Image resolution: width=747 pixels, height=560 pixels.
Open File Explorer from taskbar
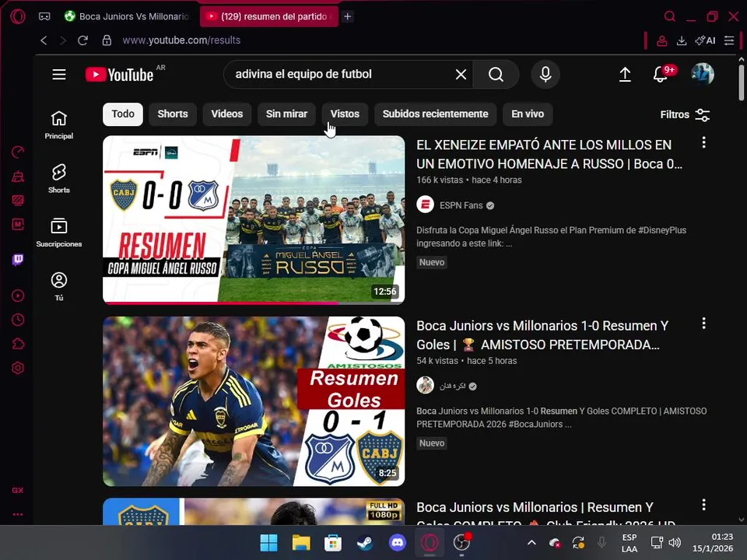[x=301, y=542]
